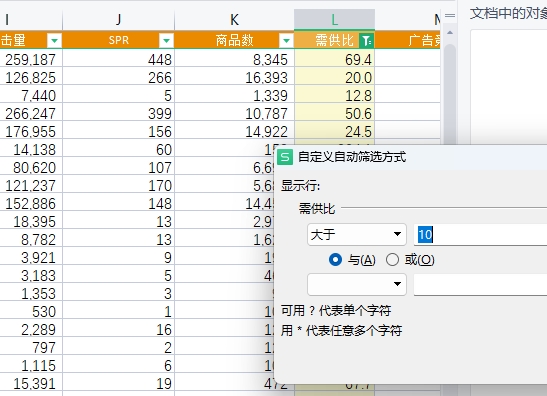Image resolution: width=547 pixels, height=396 pixels.
Task: Click cell value 12.8
Action: pos(358,96)
